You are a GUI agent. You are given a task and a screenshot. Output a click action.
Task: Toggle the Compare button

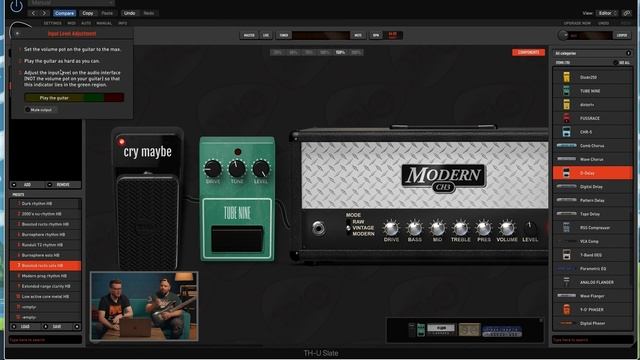pyautogui.click(x=64, y=13)
